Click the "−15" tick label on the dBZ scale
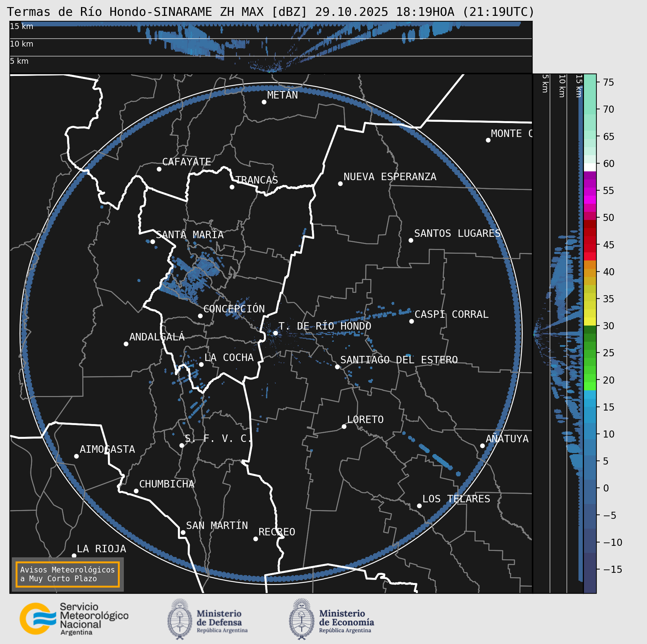 [612, 569]
